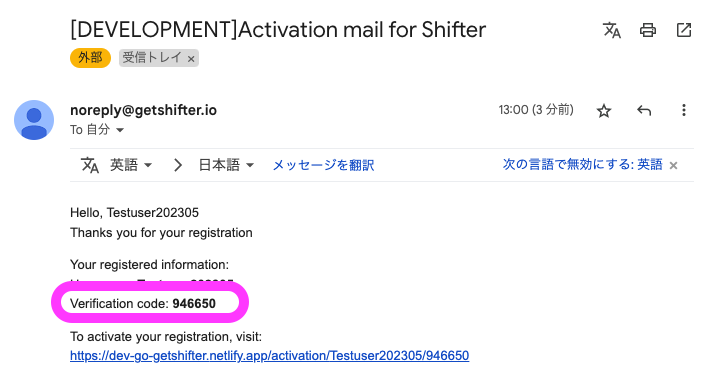Reply using the arrow icon

pyautogui.click(x=643, y=110)
